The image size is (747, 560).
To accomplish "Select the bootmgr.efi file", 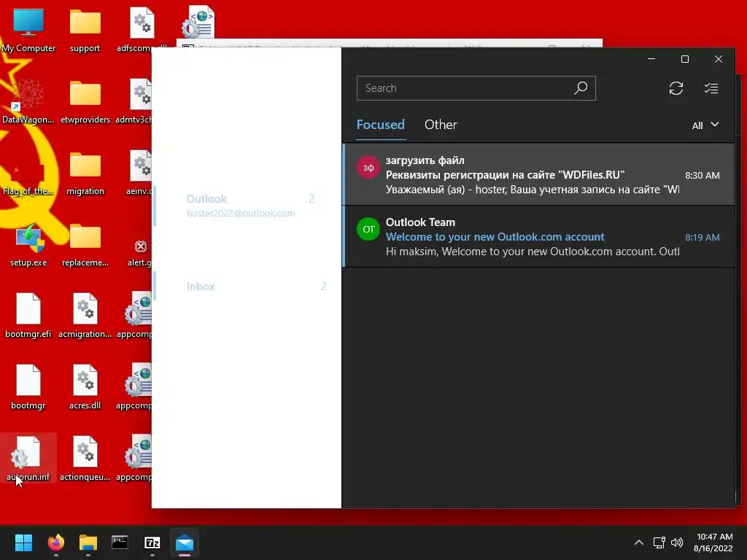I will tap(28, 316).
